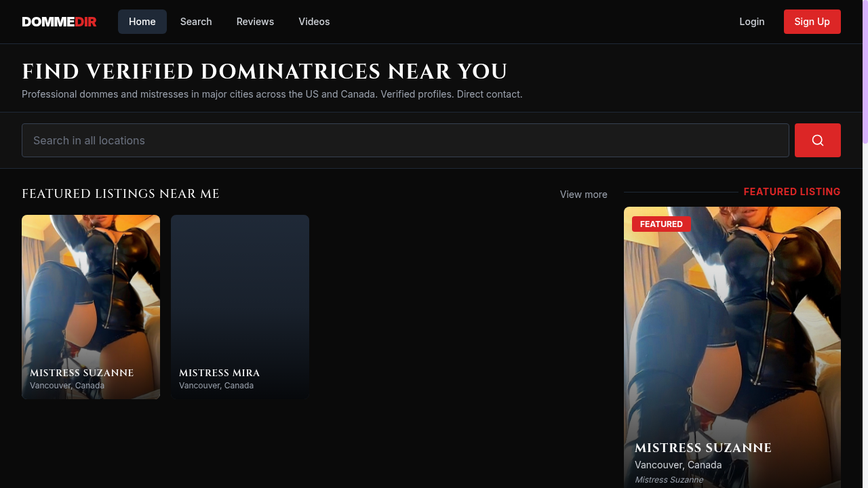The height and width of the screenshot is (488, 868).
Task: Select Vancouver, Canada under Mistress Mira
Action: tap(216, 385)
